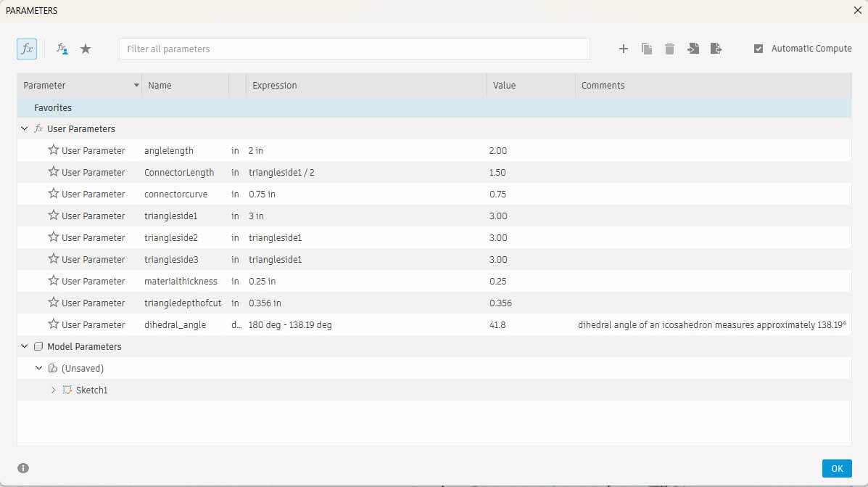The height and width of the screenshot is (487, 868).
Task: Favorite the materialthickness parameter star
Action: [x=53, y=280]
